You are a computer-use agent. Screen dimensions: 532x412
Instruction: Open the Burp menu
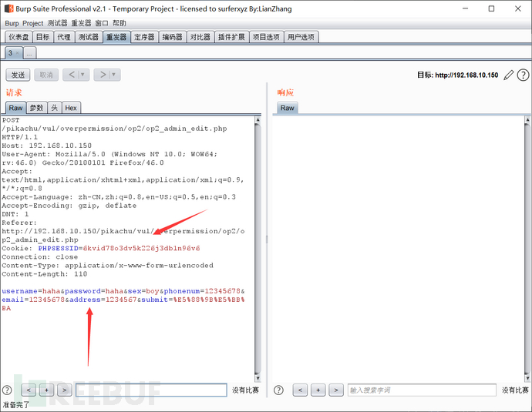coord(12,23)
